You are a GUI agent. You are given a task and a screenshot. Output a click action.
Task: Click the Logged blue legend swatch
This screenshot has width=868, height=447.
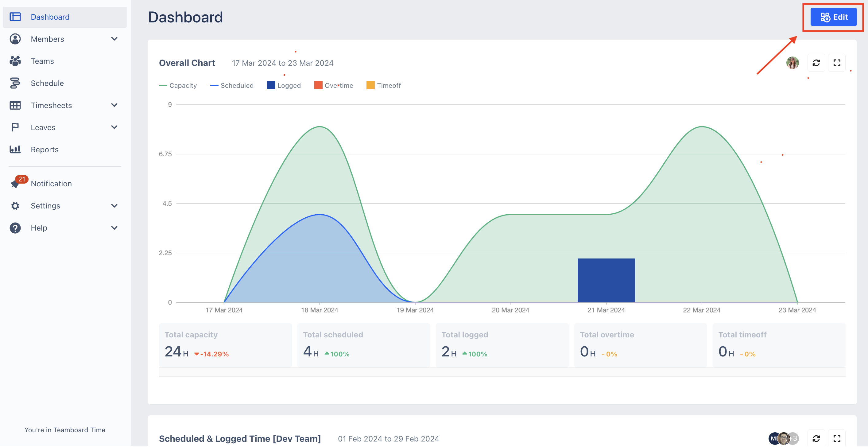coord(271,85)
